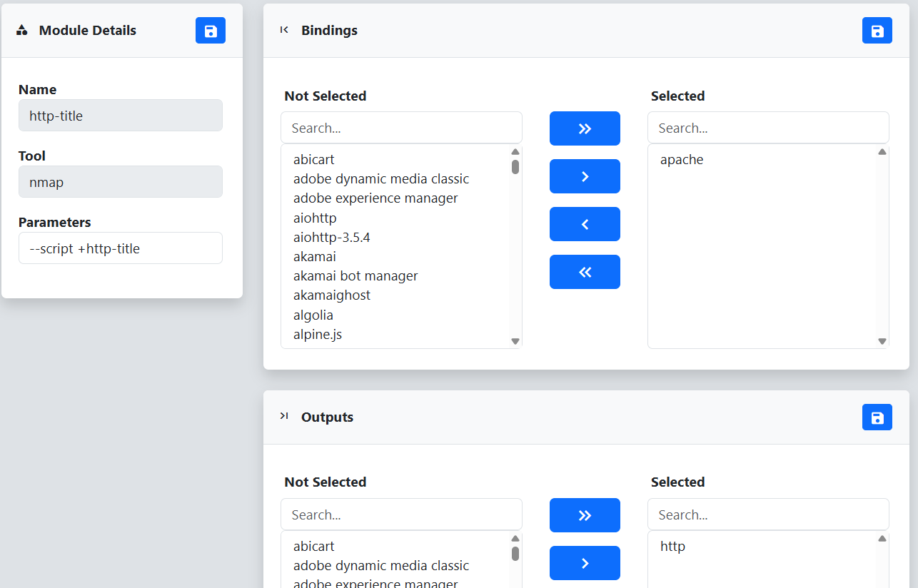The width and height of the screenshot is (918, 588).
Task: Focus the Bindings Selected search box
Action: [x=768, y=128]
